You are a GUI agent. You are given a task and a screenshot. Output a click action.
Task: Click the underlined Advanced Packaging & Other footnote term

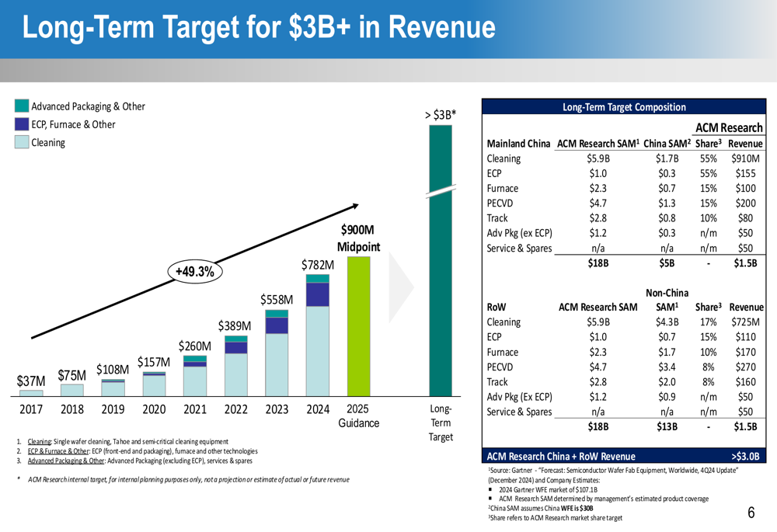(66, 461)
